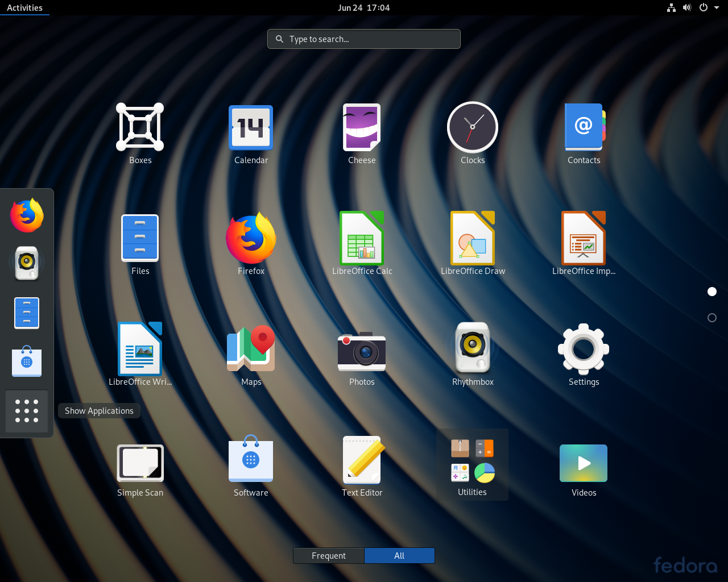Launch Rhythmbox from the app grid
The image size is (728, 582).
point(473,356)
